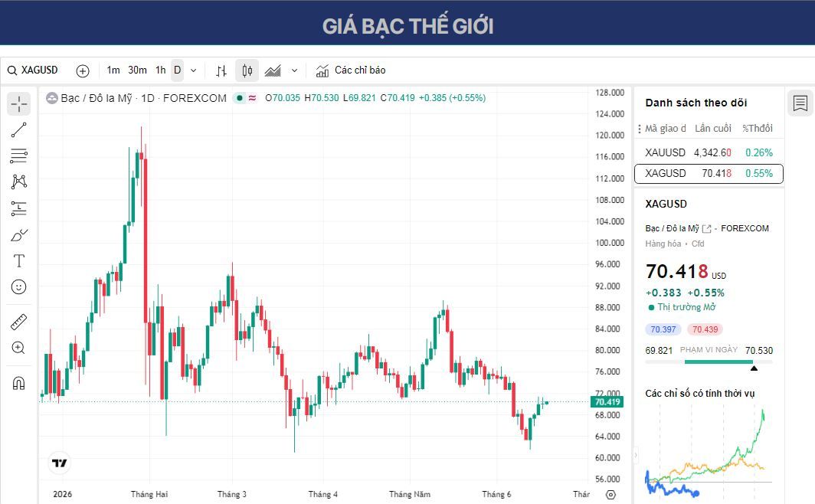Click the market status green dot indicator
This screenshot has width=815, height=504.
pos(240,98)
